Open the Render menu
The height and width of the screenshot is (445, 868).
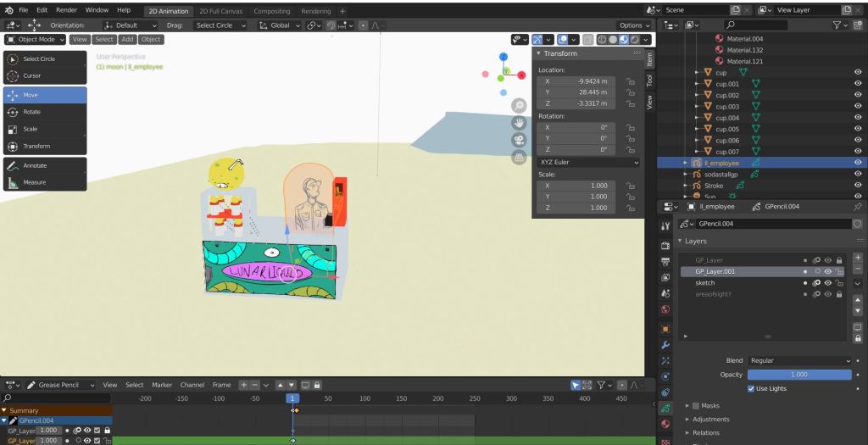point(66,10)
